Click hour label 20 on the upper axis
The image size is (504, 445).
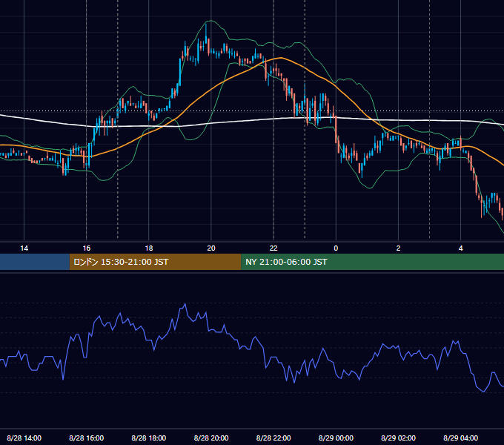[211, 248]
